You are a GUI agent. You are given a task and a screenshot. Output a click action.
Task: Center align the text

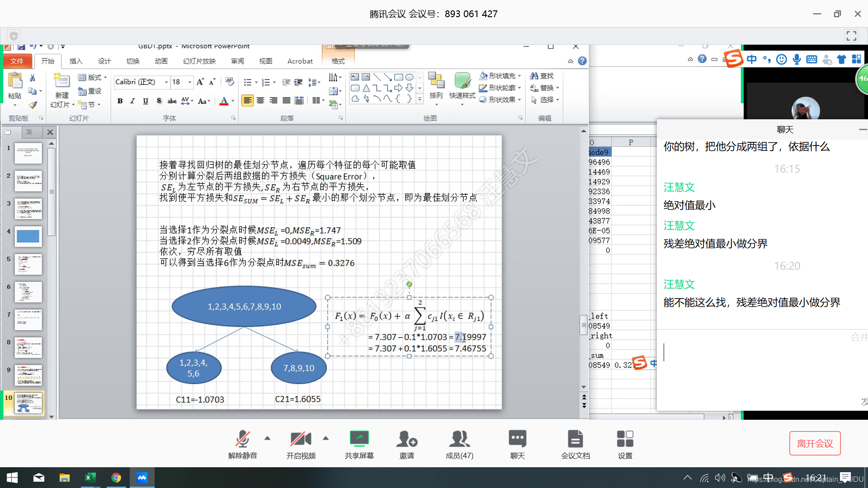pyautogui.click(x=260, y=100)
